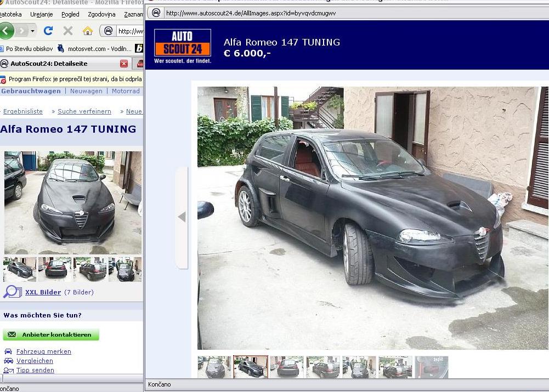This screenshot has width=549, height=392.
Task: Click the Forward arrow button
Action: [x=22, y=31]
